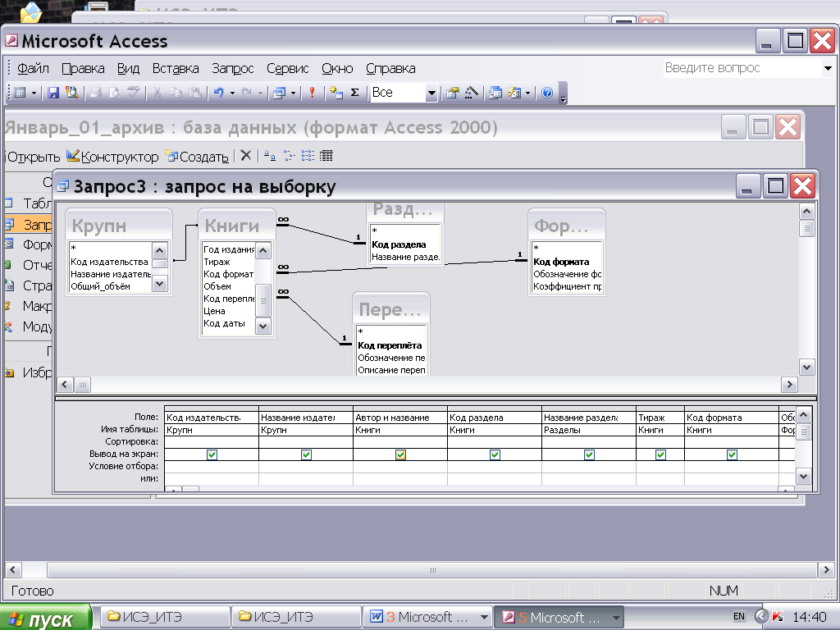840x630 pixels.
Task: Click the Undo arrow icon
Action: pos(218,93)
